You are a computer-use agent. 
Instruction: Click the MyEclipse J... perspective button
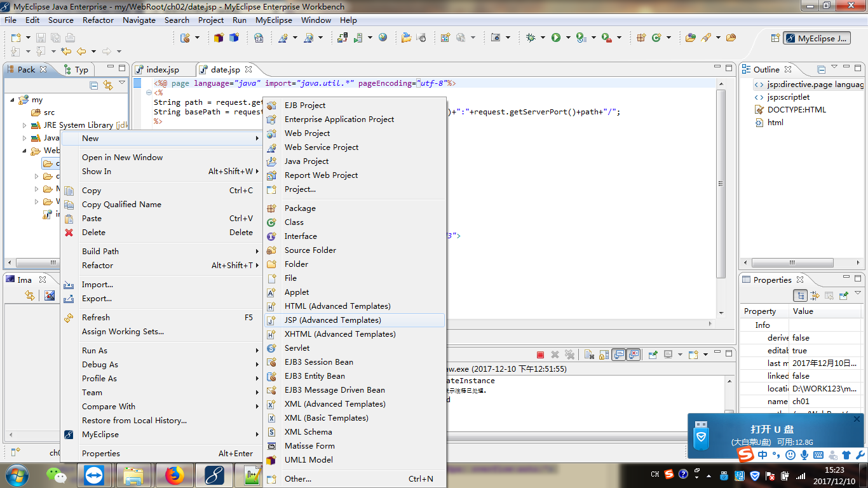coord(817,38)
